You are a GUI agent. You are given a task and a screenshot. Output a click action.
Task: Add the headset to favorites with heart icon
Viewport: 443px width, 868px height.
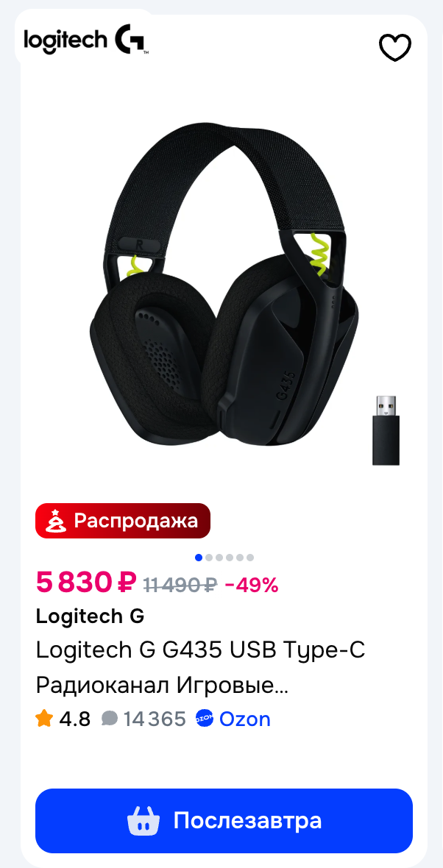[395, 48]
